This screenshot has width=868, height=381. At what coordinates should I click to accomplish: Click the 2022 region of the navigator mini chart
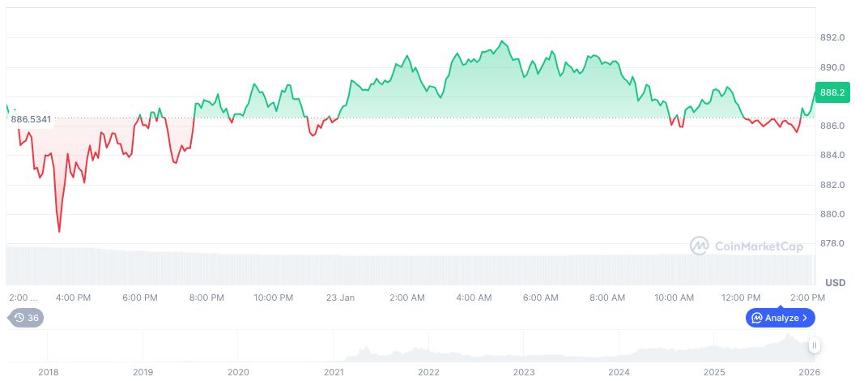click(x=429, y=353)
